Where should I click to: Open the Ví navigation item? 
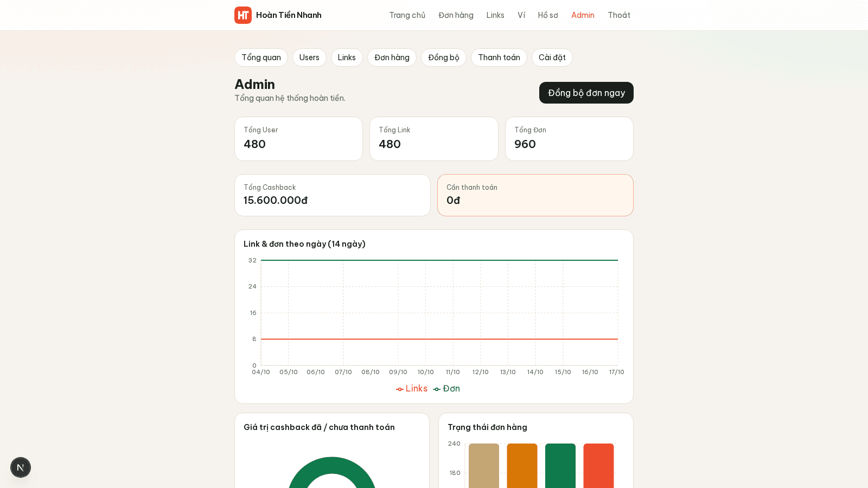521,15
